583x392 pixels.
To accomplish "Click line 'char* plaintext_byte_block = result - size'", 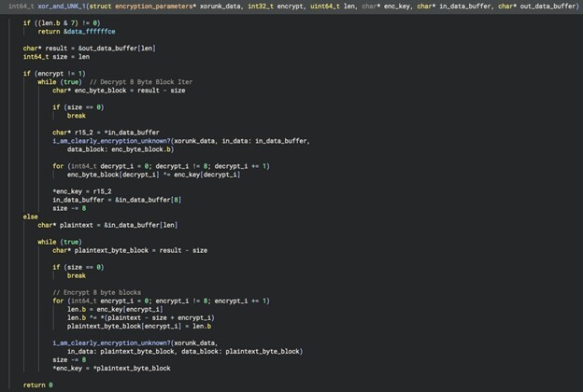I will tap(130, 250).
